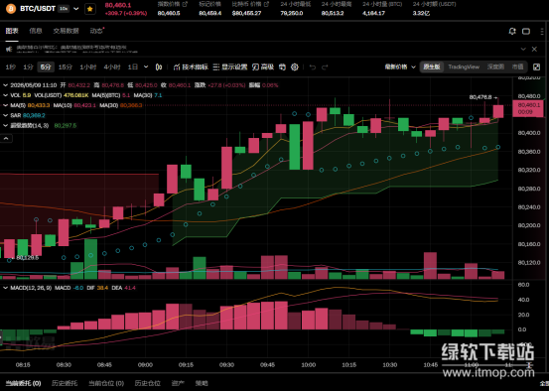The height and width of the screenshot is (392, 549).
Task: Click the undo arrow icon
Action: [x=313, y=66]
